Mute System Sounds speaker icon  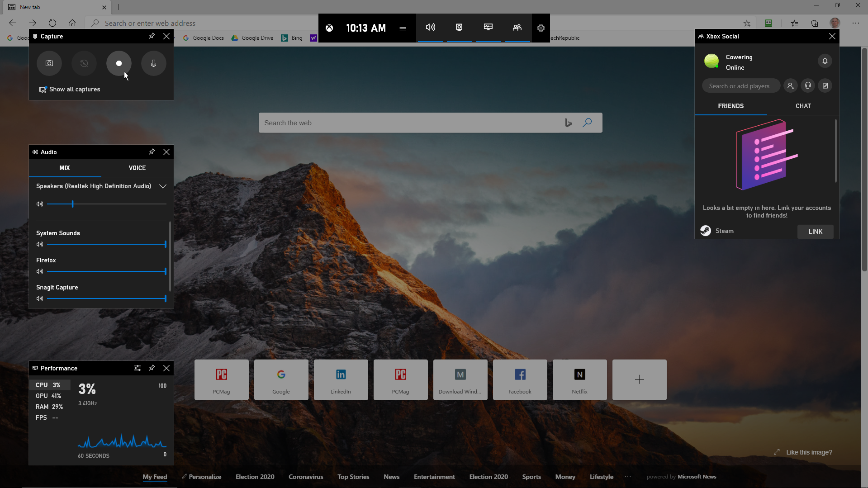40,244
